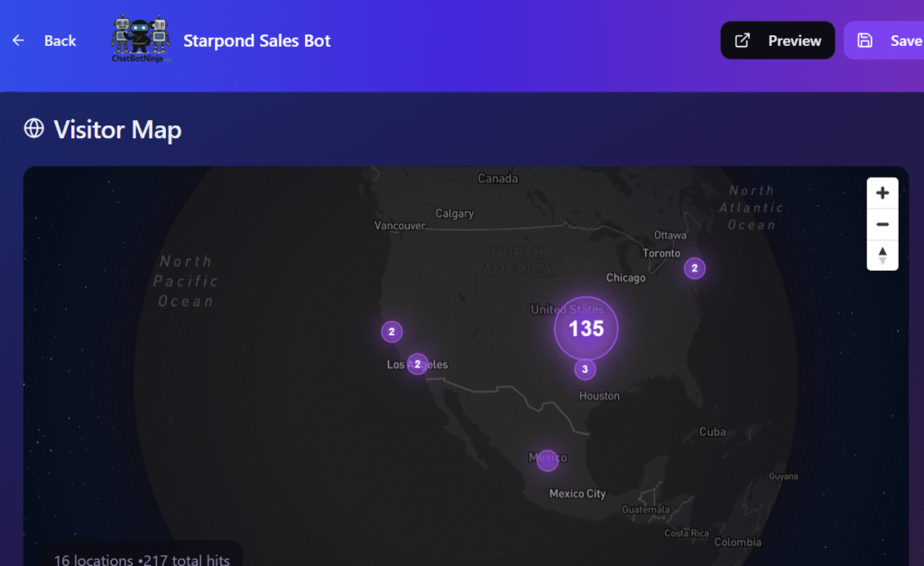The height and width of the screenshot is (566, 924).
Task: Select the 2-visitor cluster near Toronto
Action: pyautogui.click(x=694, y=268)
